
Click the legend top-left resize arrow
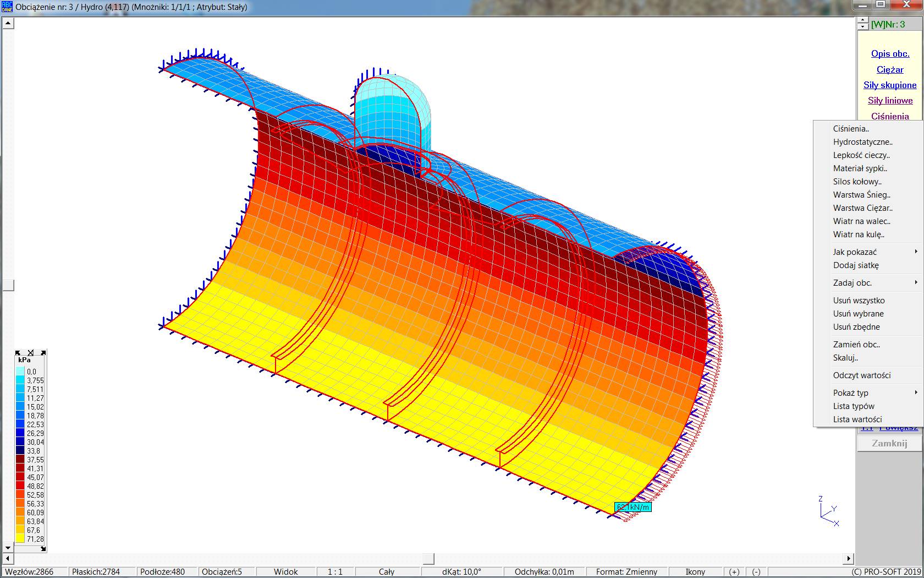tap(18, 353)
